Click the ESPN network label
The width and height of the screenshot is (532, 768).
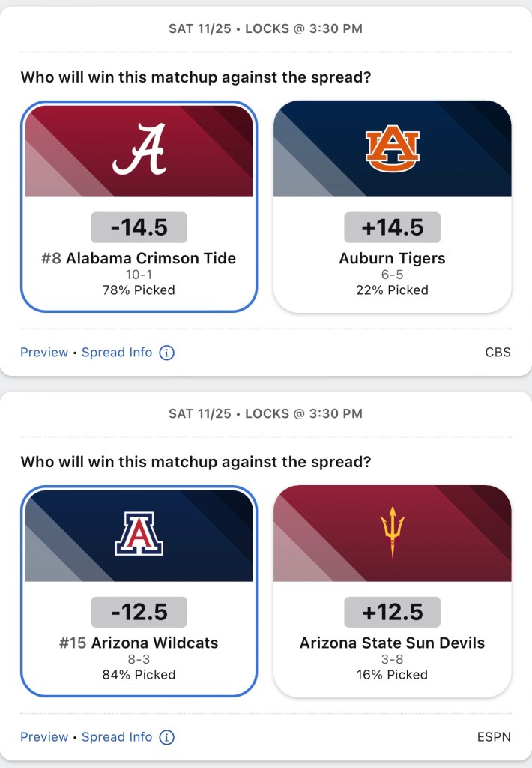(494, 737)
